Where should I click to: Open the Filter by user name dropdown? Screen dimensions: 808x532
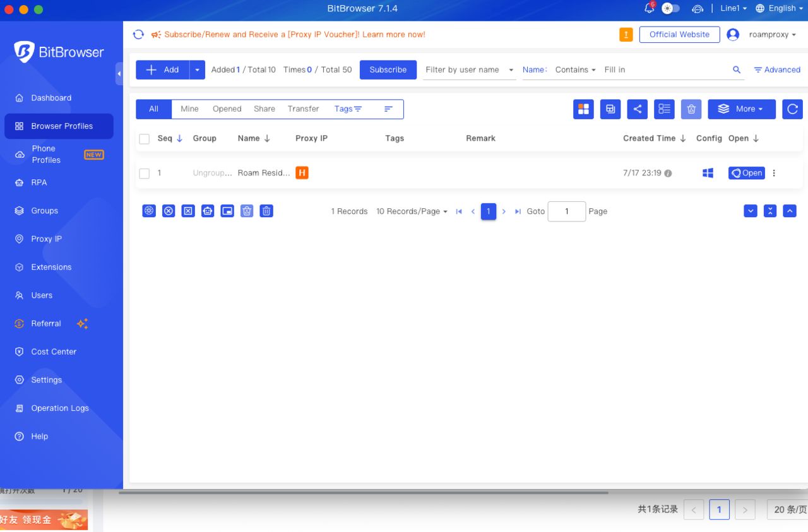click(x=469, y=70)
